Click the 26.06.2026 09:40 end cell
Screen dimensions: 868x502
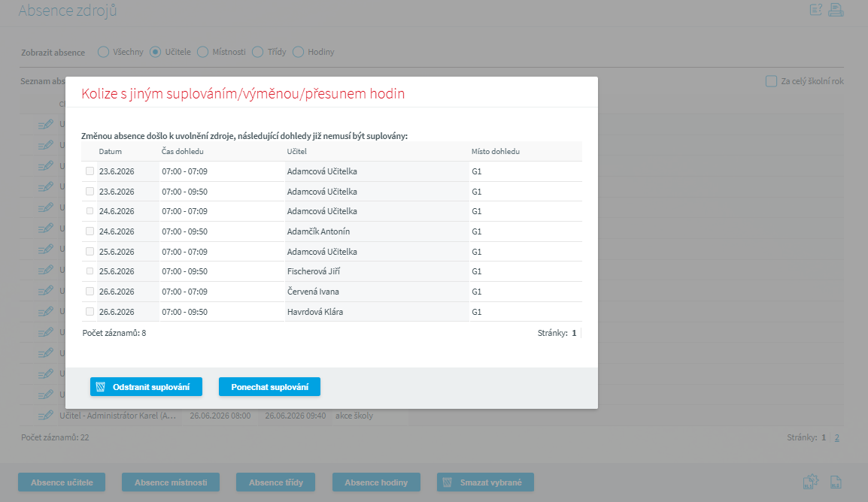click(x=295, y=416)
